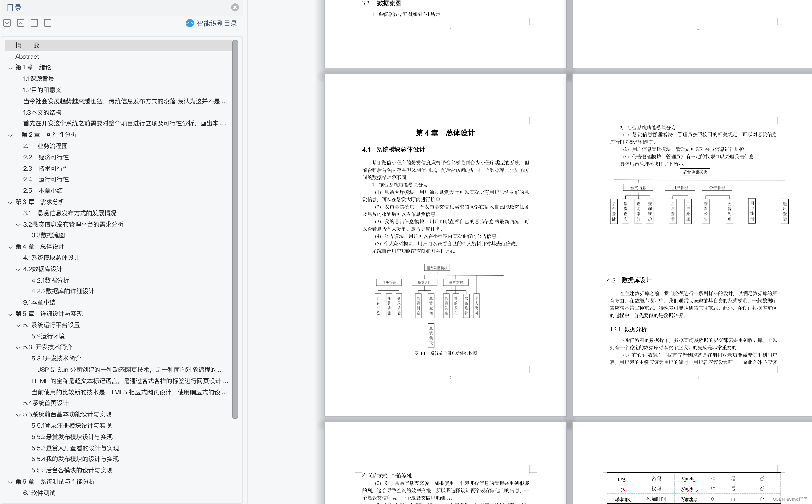Open 6.1软件测试 outline entry

[x=39, y=493]
